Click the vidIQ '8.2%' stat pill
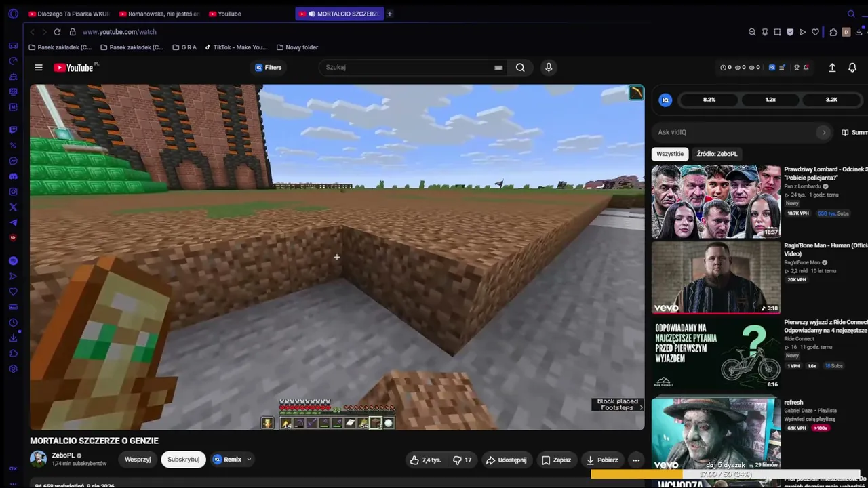 click(x=709, y=100)
